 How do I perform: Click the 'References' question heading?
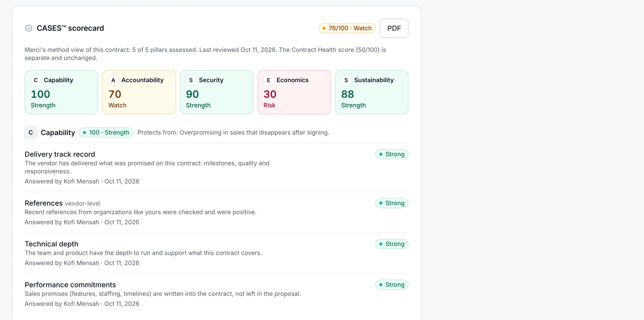pos(43,203)
